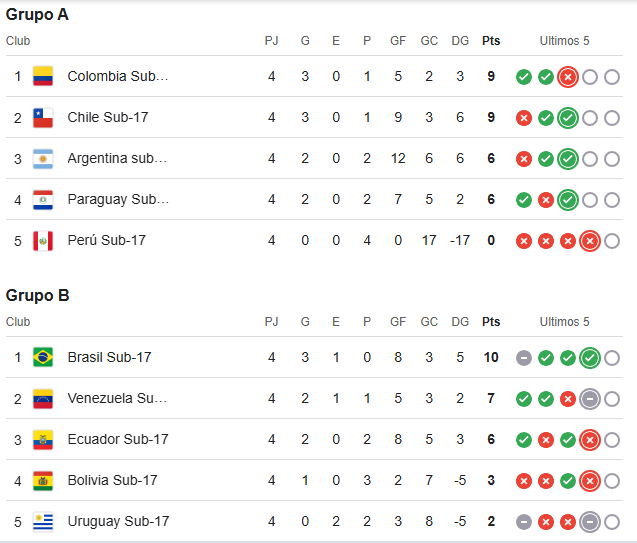The image size is (637, 543).
Task: Open Colombia Sub-17 team link
Action: (x=118, y=76)
